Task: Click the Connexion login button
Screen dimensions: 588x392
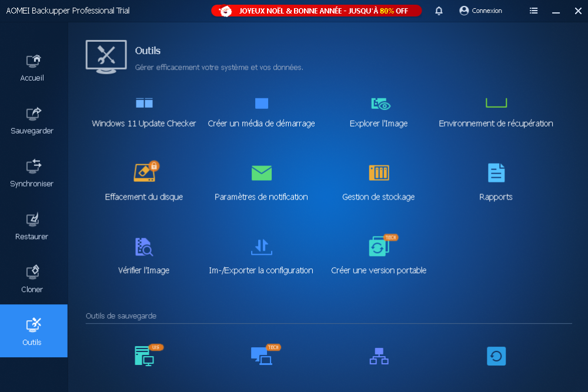Action: 480,11
